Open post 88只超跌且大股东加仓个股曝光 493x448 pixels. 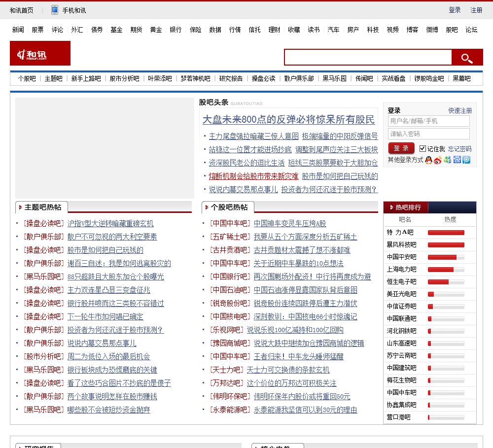point(116,276)
